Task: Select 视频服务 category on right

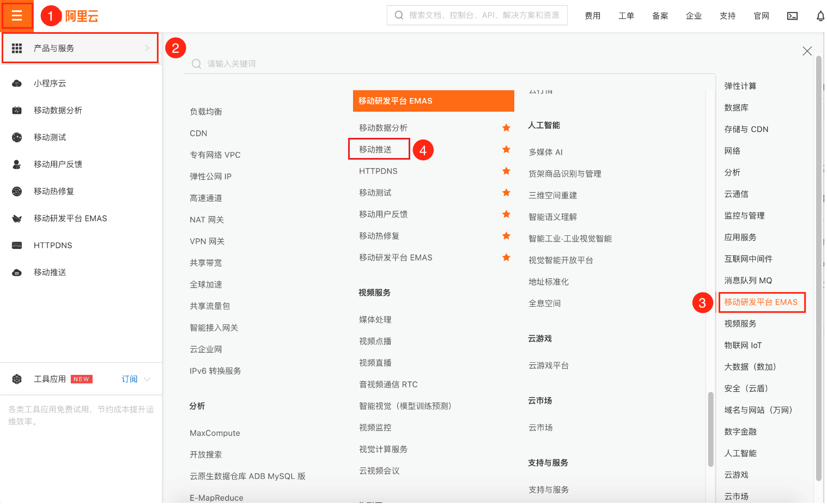Action: [x=740, y=324]
